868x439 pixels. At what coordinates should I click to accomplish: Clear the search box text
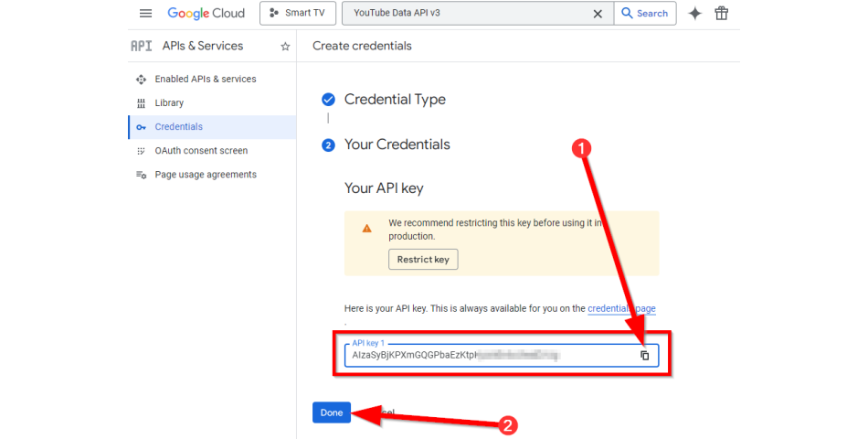(x=598, y=14)
